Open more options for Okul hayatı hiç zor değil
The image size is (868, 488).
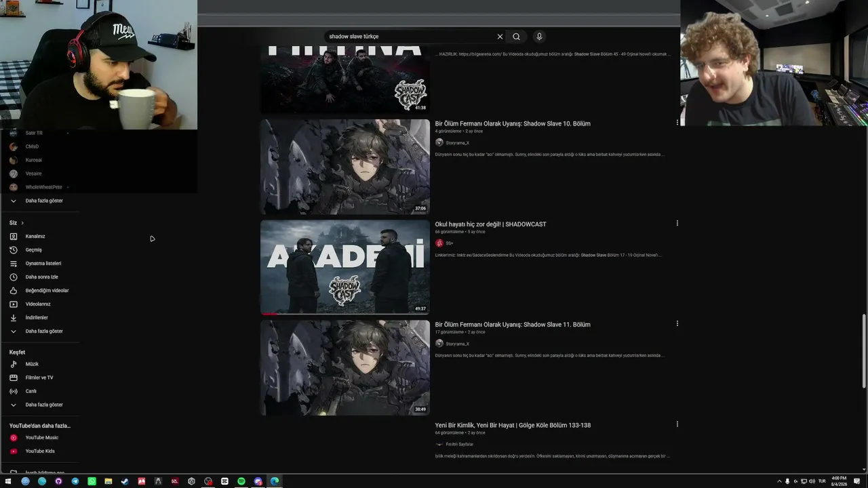click(677, 223)
